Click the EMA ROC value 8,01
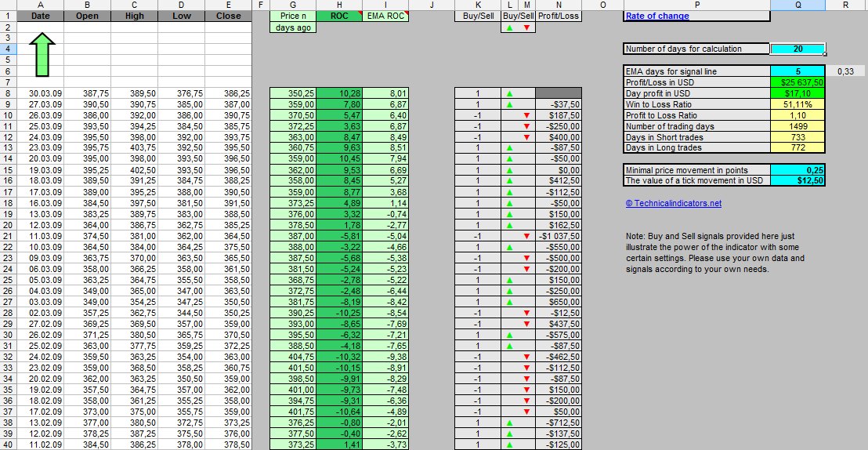 coord(385,93)
